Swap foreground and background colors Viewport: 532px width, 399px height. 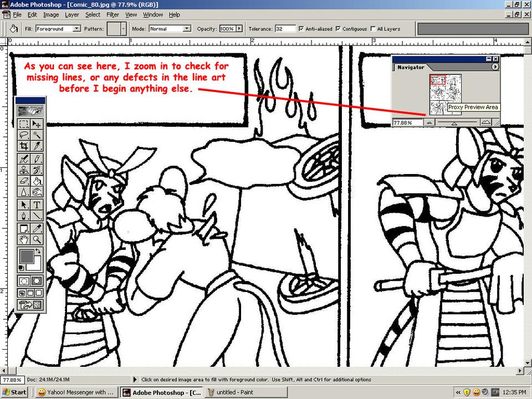[x=38, y=251]
